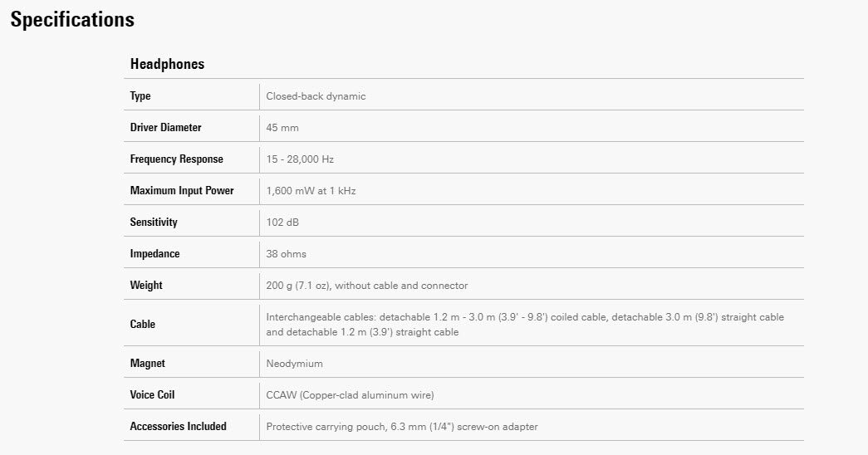Image resolution: width=868 pixels, height=455 pixels.
Task: Click the Specifications page heading
Action: click(x=72, y=20)
